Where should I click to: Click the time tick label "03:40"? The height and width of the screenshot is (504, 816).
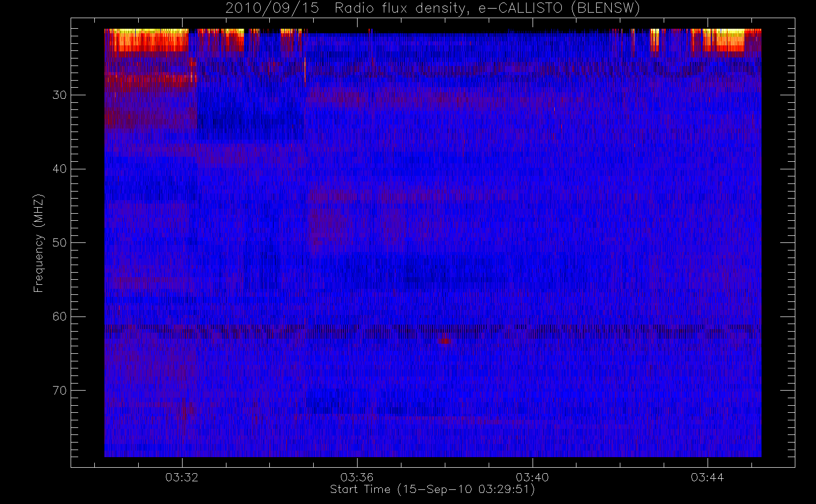[x=532, y=477]
